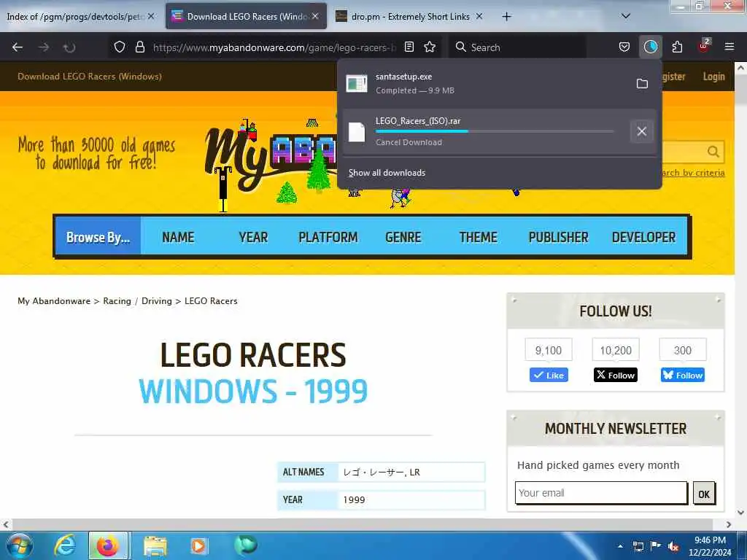Image resolution: width=747 pixels, height=560 pixels.
Task: Click the address bar URL
Action: point(274,47)
